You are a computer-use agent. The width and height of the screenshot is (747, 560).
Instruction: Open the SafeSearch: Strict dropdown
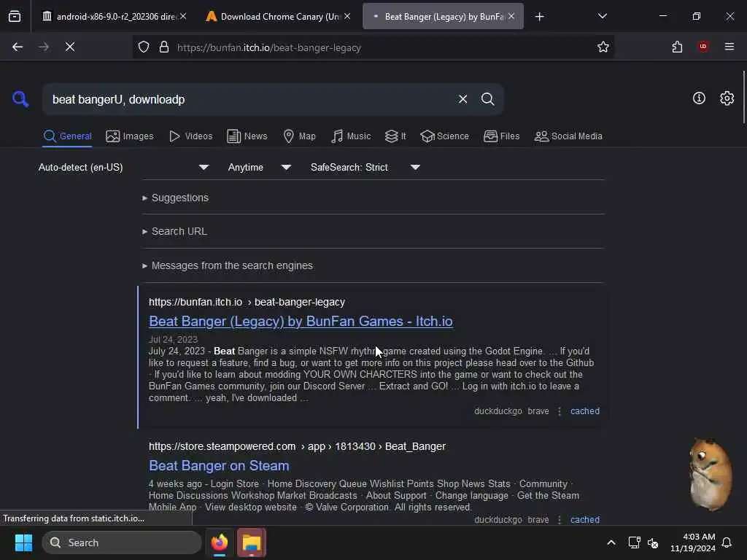[x=365, y=167]
